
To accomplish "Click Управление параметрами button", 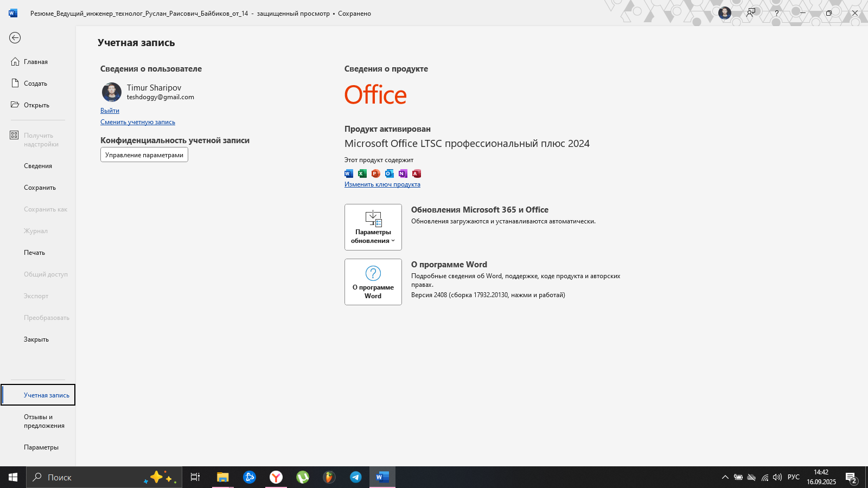I will pos(144,155).
